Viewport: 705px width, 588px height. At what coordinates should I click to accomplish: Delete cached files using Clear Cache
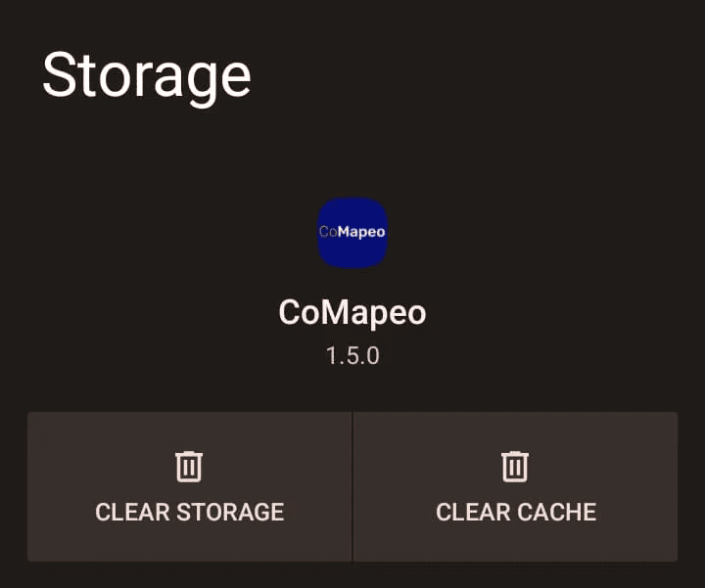(x=515, y=487)
